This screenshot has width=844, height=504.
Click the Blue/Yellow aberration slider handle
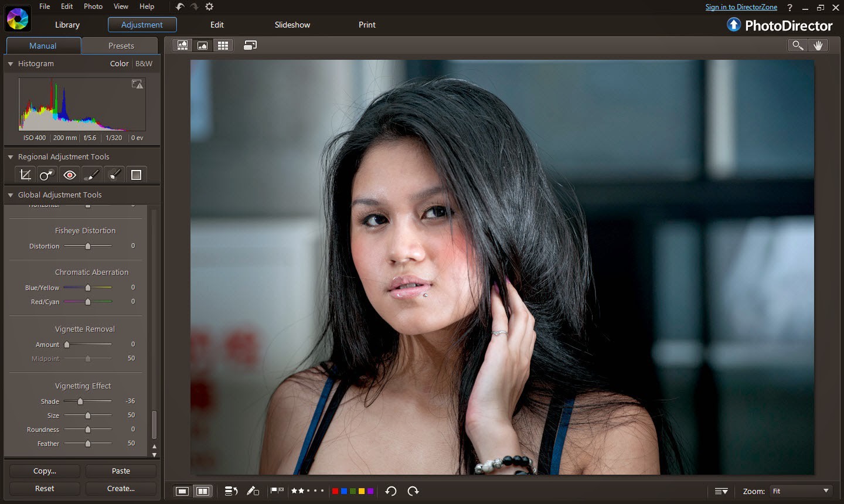tap(88, 288)
